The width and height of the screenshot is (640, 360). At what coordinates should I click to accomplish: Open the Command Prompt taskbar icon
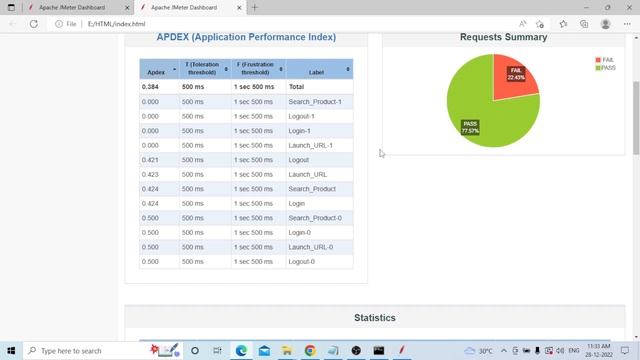tap(379, 351)
